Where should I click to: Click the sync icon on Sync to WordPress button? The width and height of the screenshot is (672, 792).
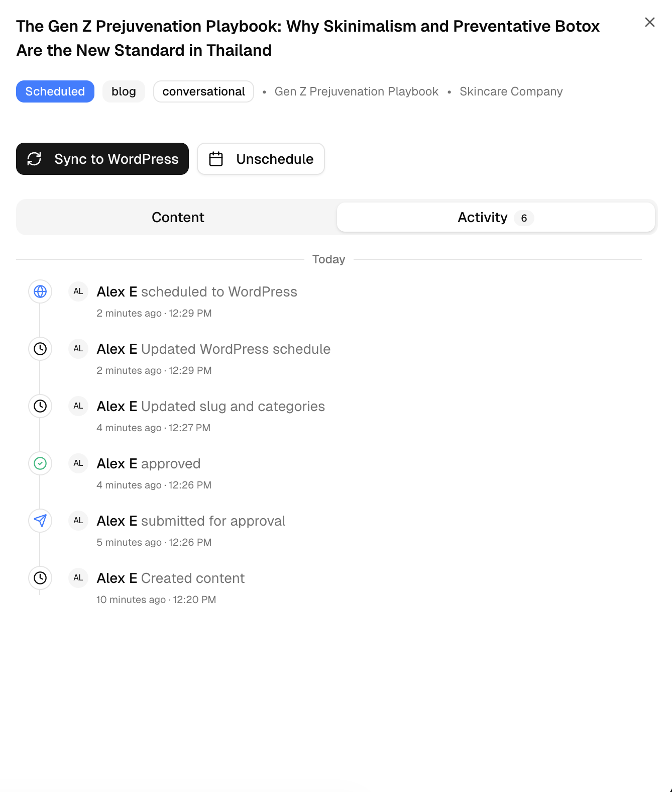coord(35,159)
